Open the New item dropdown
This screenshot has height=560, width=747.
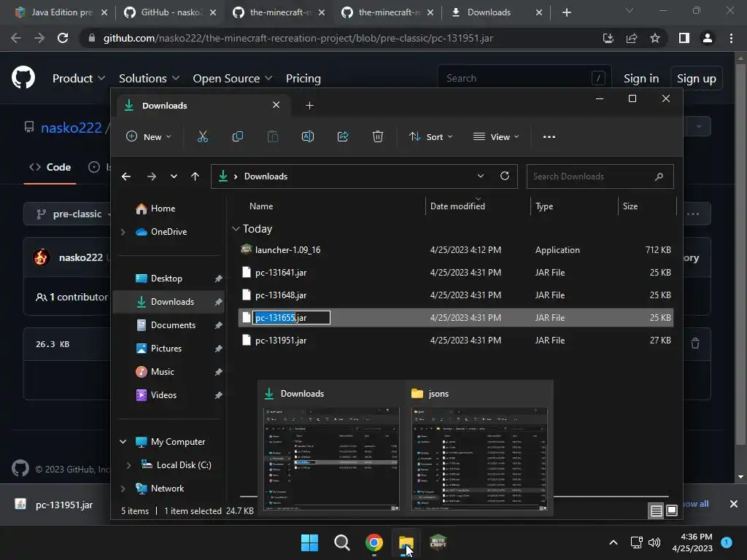(x=148, y=136)
